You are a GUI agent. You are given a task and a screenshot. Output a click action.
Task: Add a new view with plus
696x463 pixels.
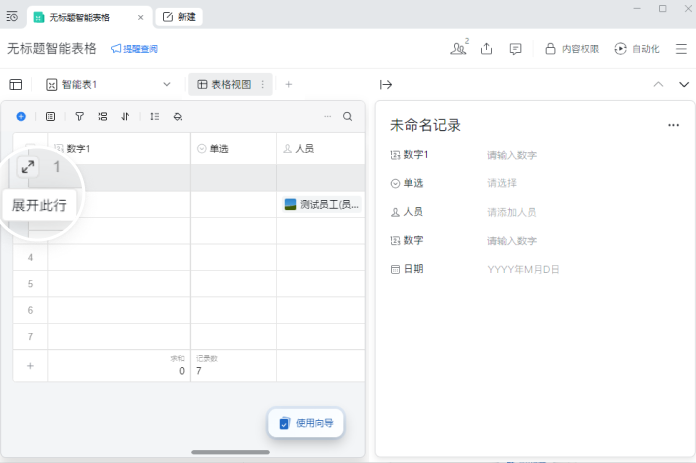pos(289,84)
